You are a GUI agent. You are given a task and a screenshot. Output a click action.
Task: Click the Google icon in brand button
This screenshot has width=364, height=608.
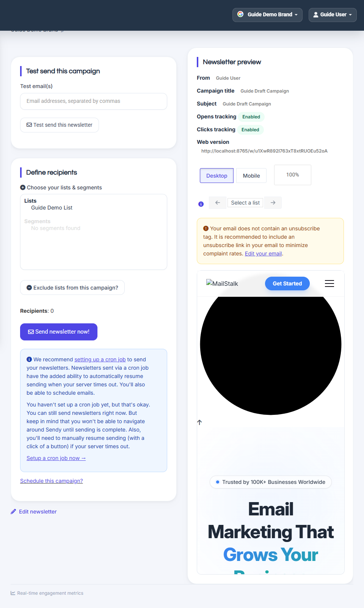pos(240,14)
